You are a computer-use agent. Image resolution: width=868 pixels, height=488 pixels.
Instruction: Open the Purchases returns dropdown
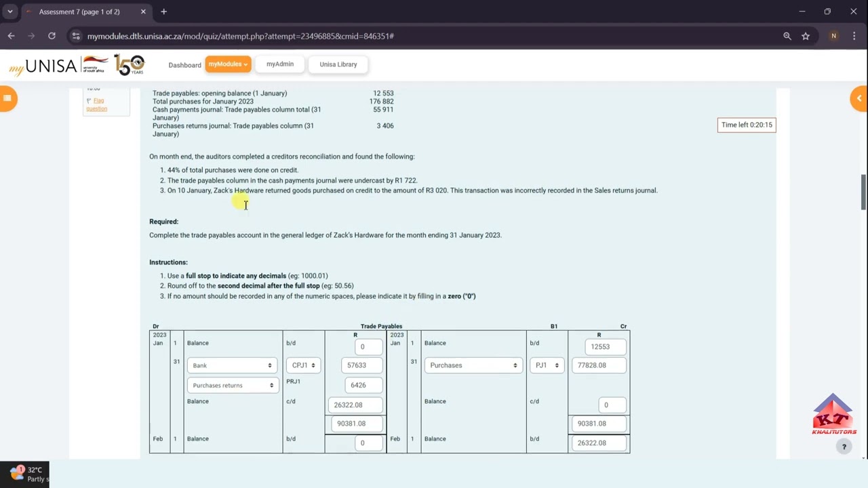point(232,385)
